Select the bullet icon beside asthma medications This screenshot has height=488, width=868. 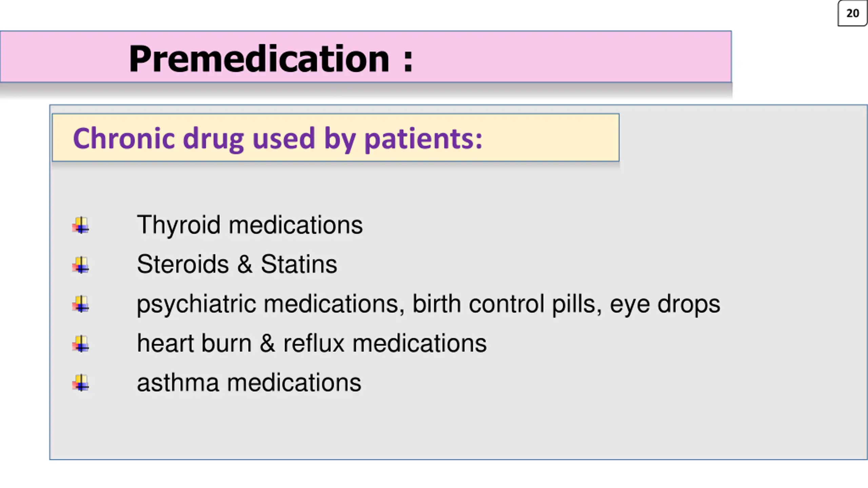point(81,383)
